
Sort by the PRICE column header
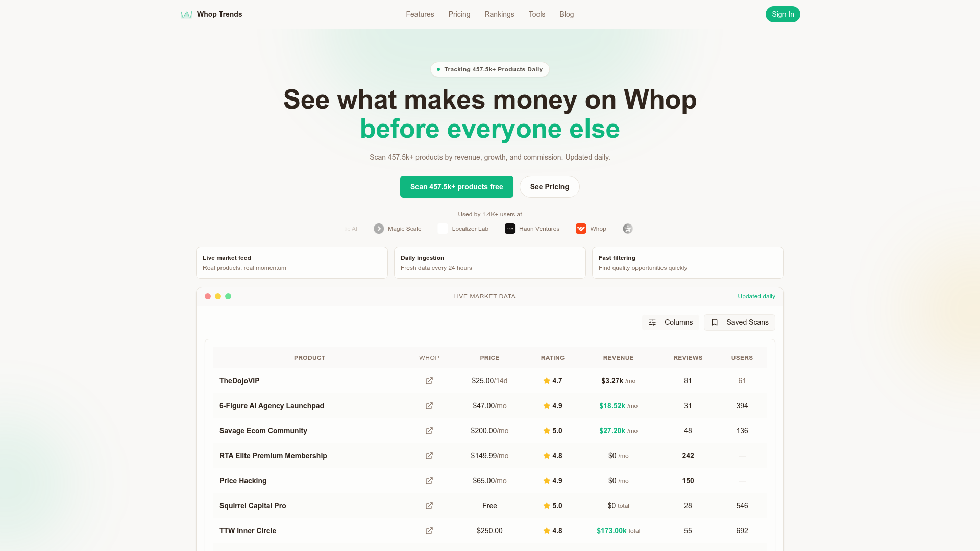point(489,358)
